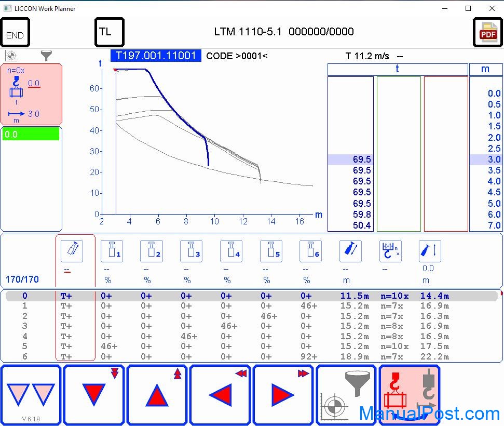This screenshot has width=504, height=426.
Task: Click the T197.001.11001 table code field
Action: tap(156, 56)
